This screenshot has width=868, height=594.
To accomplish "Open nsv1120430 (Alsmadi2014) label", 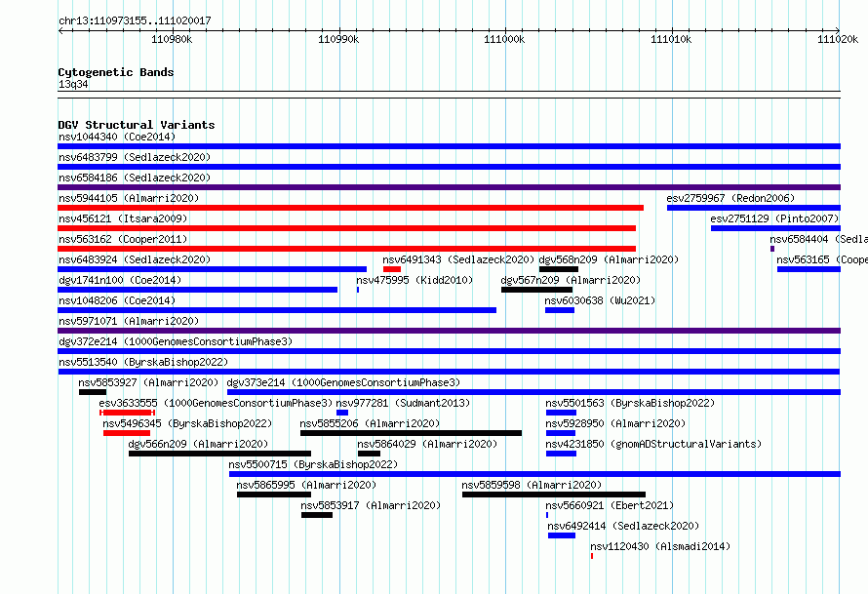I will pos(660,546).
